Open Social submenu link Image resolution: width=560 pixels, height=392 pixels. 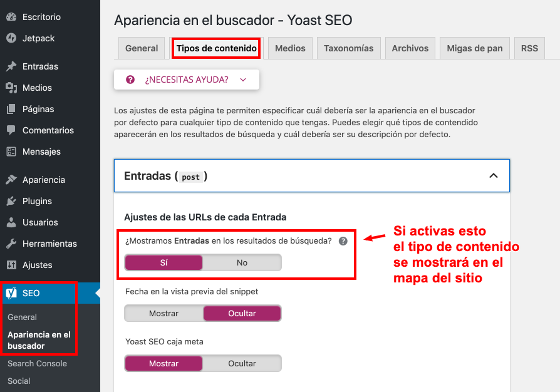(x=19, y=381)
